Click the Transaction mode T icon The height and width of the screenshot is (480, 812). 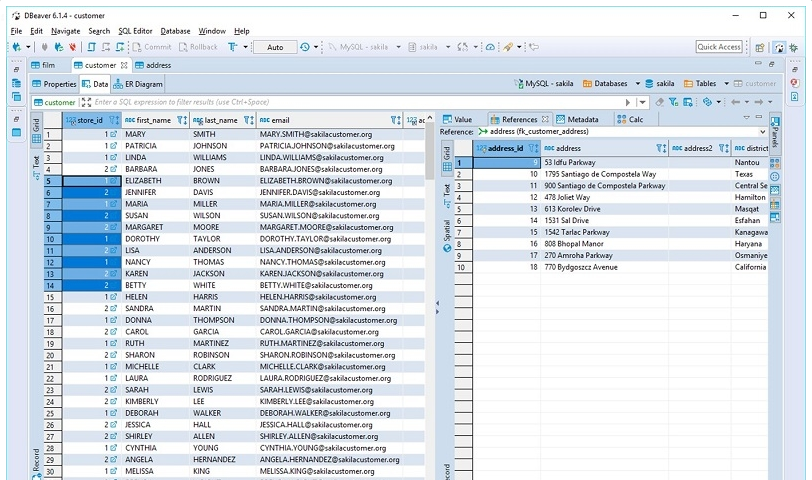point(233,47)
